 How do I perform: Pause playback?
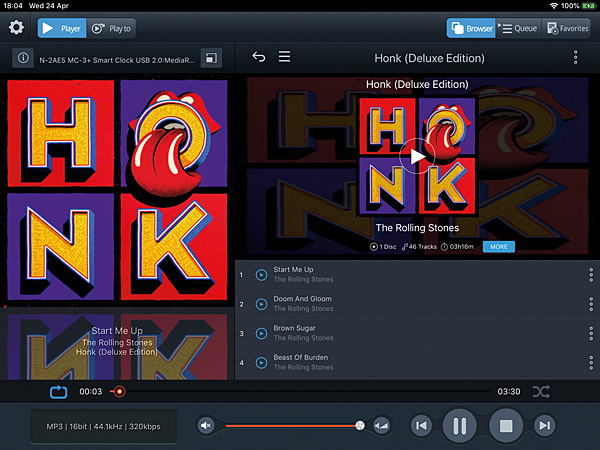[x=459, y=426]
